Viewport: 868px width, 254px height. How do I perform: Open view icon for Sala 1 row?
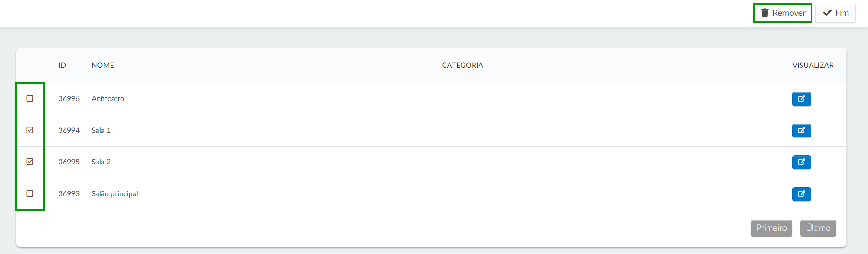[802, 131]
